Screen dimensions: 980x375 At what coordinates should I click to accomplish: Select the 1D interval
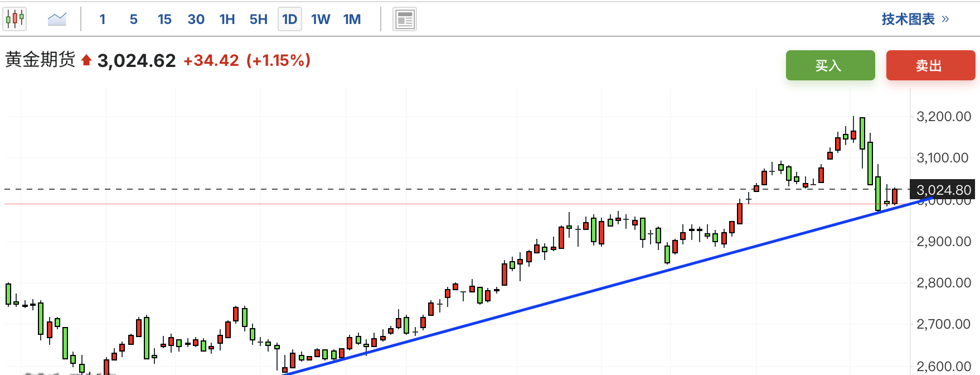290,20
